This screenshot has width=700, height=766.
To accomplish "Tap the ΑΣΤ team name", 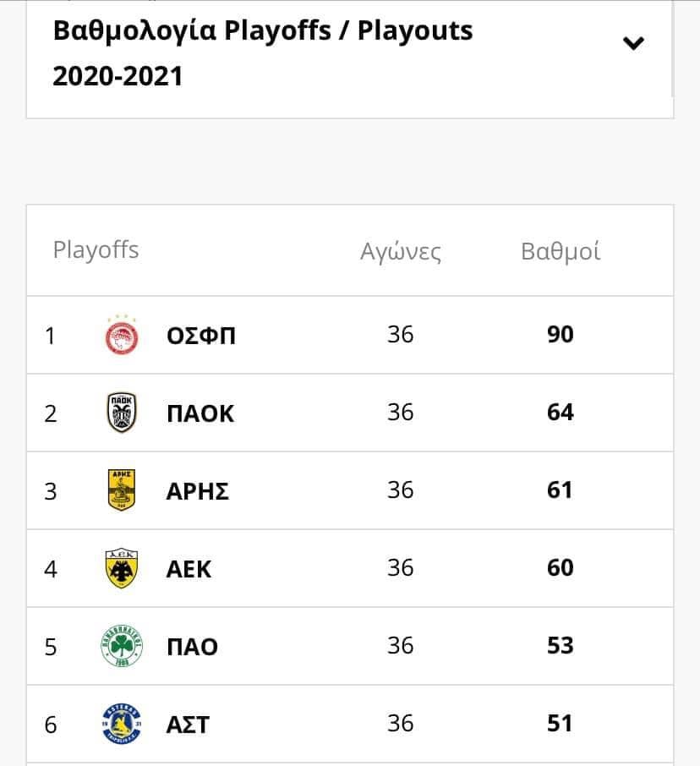I will point(188,725).
